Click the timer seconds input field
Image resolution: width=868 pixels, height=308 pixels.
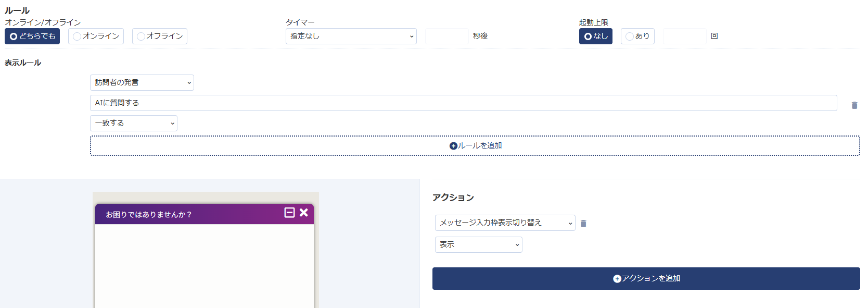[446, 36]
